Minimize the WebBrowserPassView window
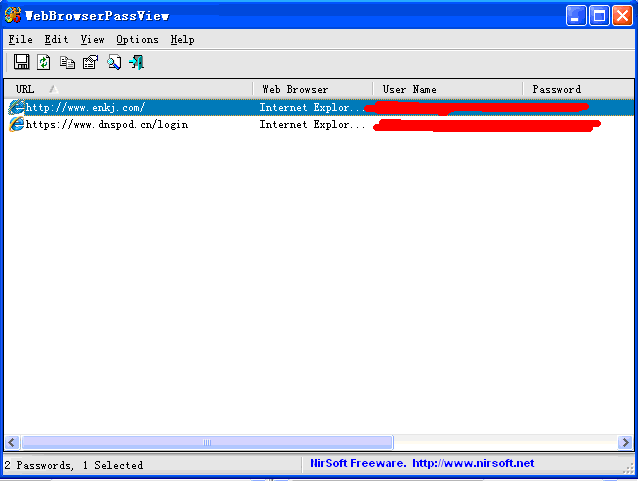 pyautogui.click(x=576, y=16)
